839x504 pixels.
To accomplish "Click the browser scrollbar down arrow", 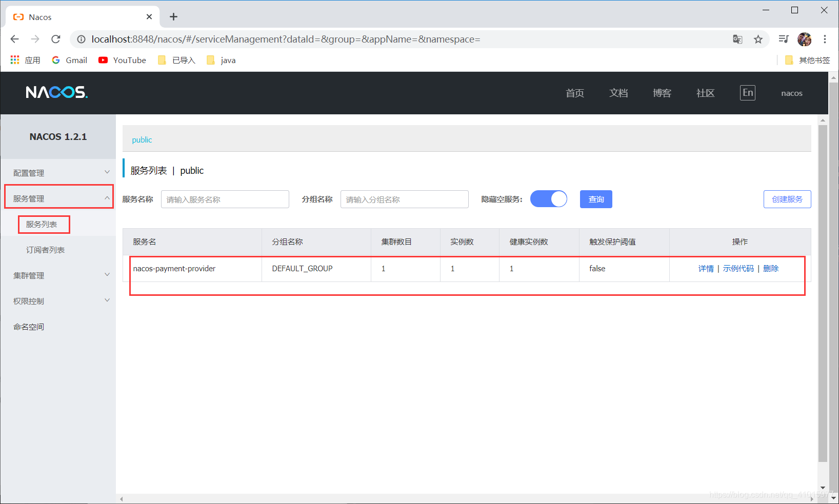I will 834,498.
